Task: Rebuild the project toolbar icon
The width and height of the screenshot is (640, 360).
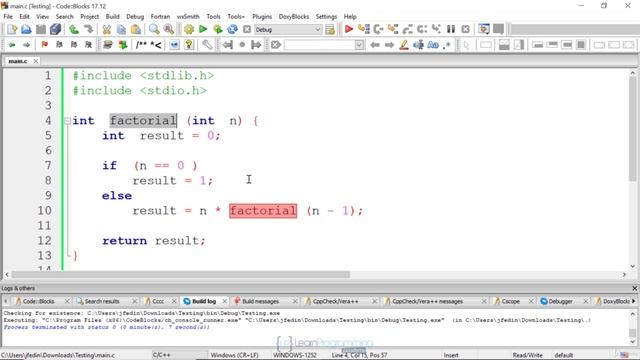Action: click(x=232, y=29)
